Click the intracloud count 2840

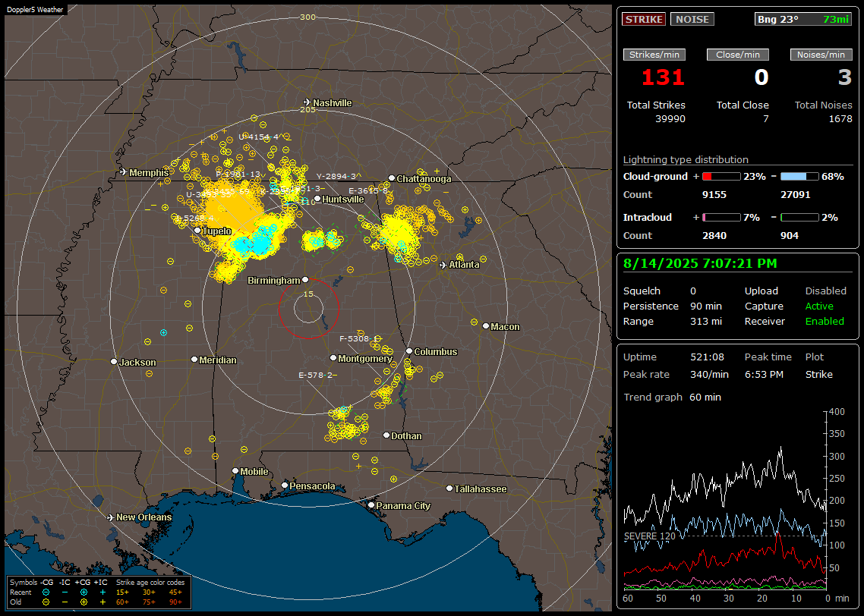[714, 236]
